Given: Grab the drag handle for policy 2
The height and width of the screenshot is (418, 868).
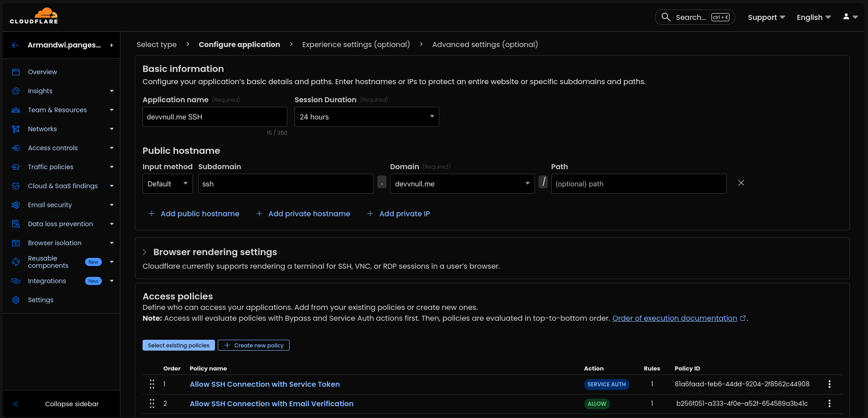Looking at the screenshot, I should (x=152, y=404).
